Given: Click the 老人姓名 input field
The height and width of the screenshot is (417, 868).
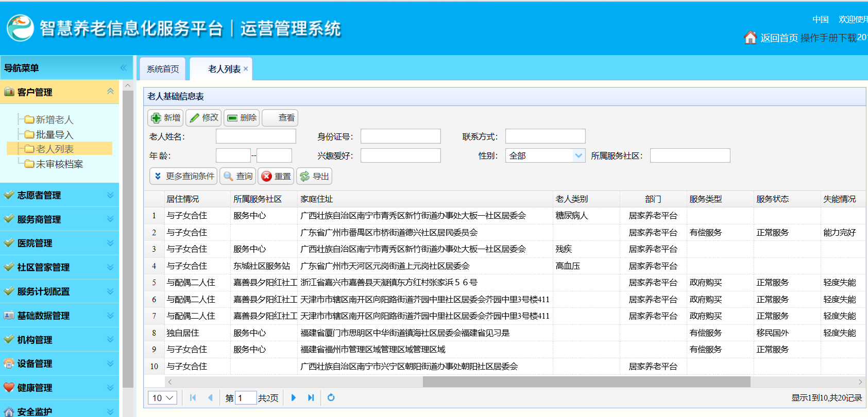Looking at the screenshot, I should (x=256, y=136).
